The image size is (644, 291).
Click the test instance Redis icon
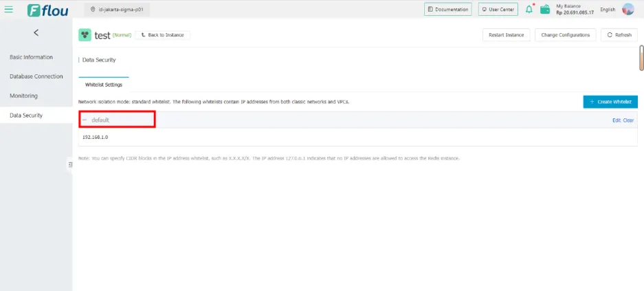pyautogui.click(x=85, y=35)
